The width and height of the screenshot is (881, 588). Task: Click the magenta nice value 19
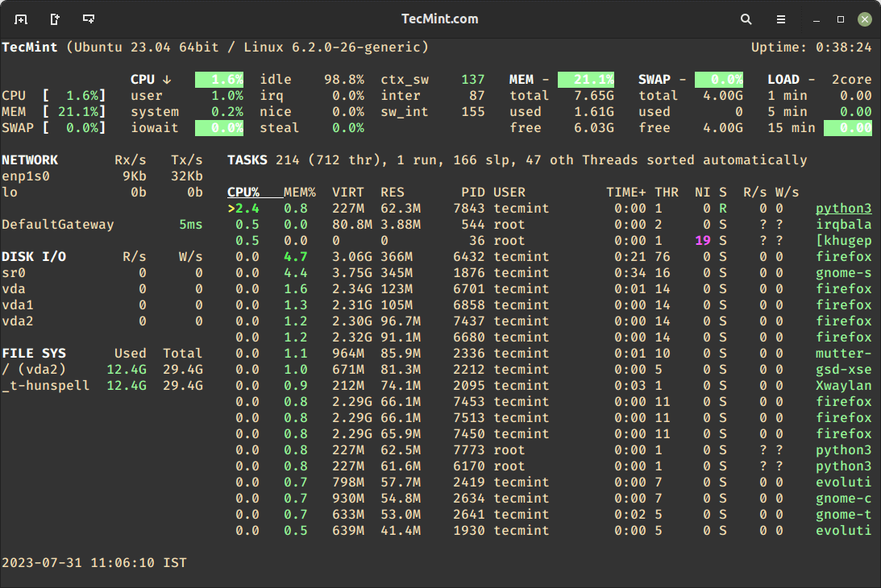pos(702,241)
